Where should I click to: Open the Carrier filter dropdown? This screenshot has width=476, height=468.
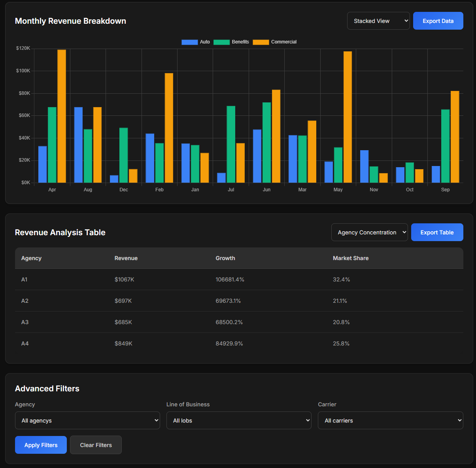tap(390, 421)
